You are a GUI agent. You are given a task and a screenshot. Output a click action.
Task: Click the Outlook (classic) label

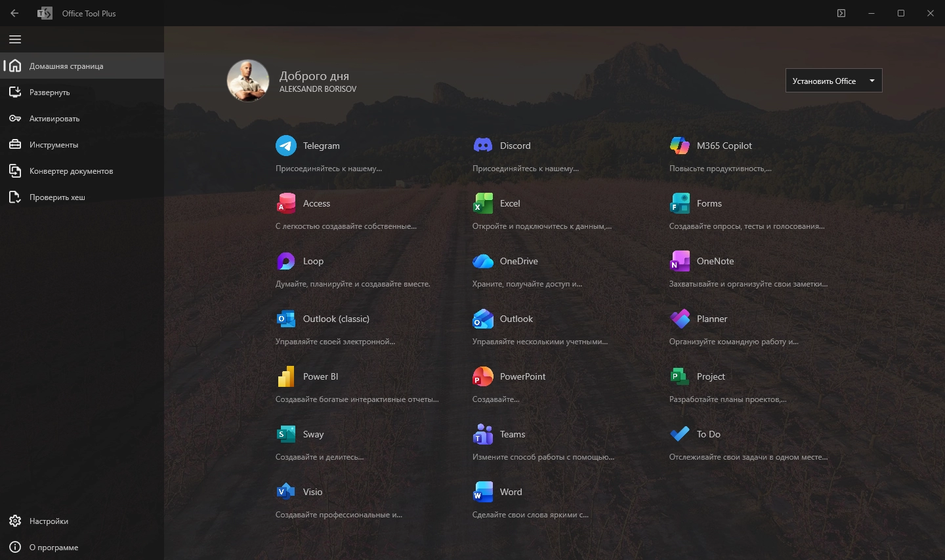pyautogui.click(x=336, y=319)
